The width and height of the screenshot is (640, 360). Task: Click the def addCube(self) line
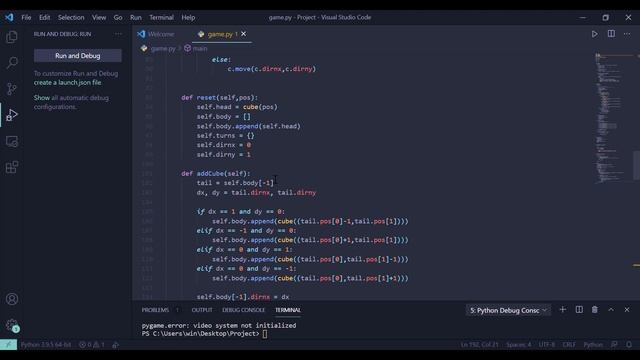click(x=216, y=173)
